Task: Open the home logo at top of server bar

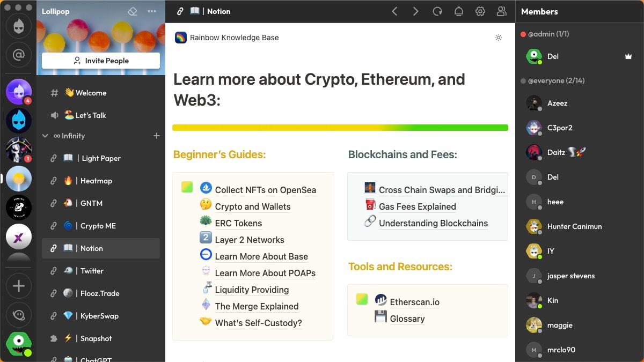Action: [19, 27]
